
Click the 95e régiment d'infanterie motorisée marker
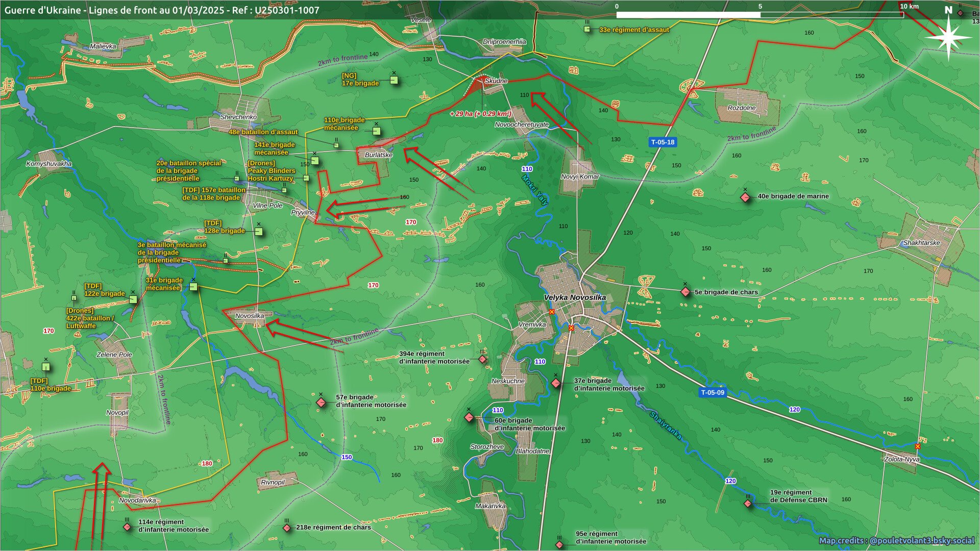559,545
